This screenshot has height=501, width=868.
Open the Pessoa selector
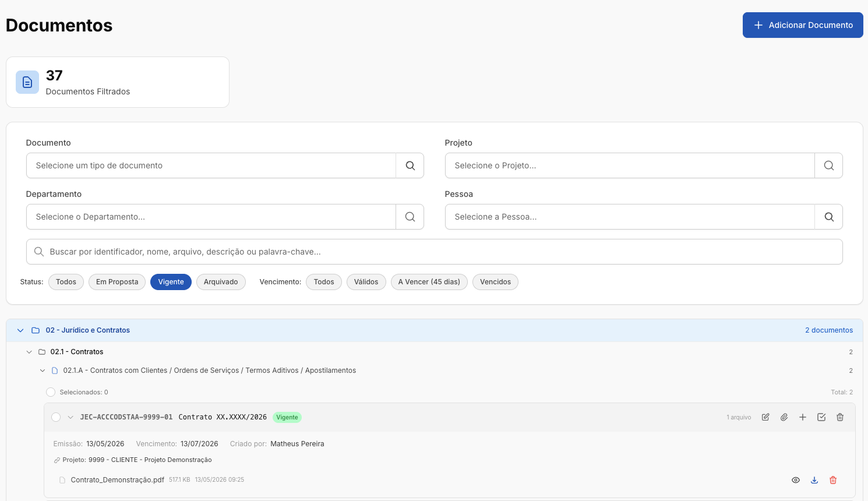(630, 217)
